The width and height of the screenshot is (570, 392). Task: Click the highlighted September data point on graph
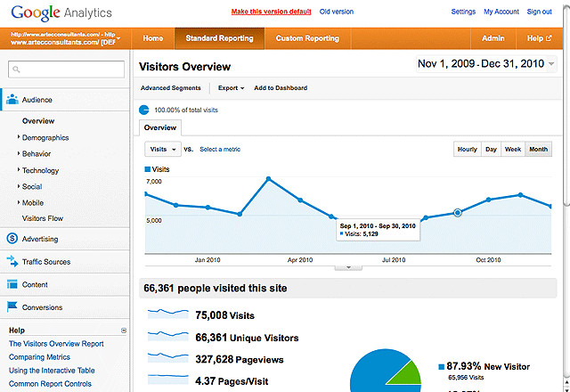click(x=458, y=212)
